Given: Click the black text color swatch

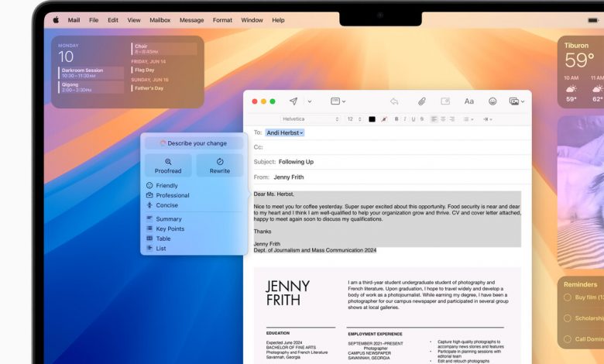Looking at the screenshot, I should click(372, 119).
